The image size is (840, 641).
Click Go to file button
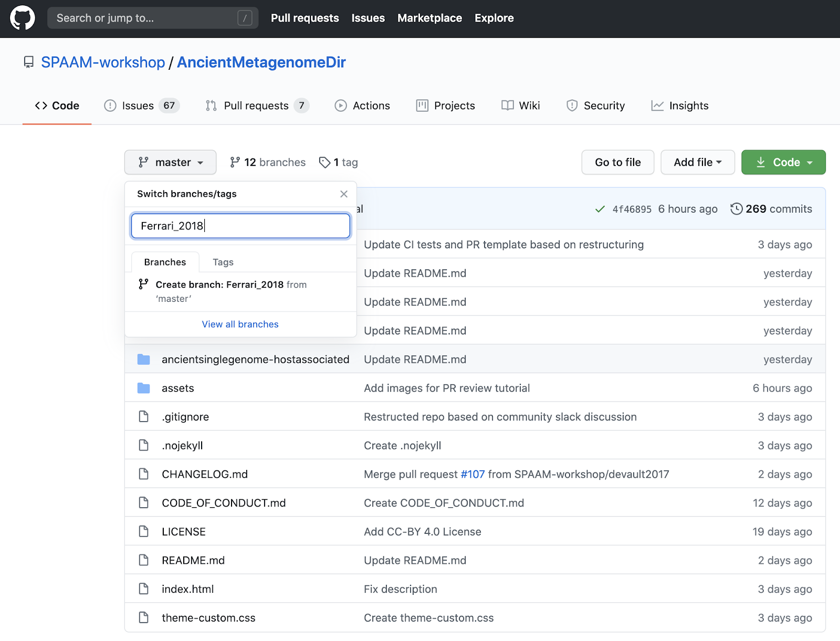(x=618, y=163)
